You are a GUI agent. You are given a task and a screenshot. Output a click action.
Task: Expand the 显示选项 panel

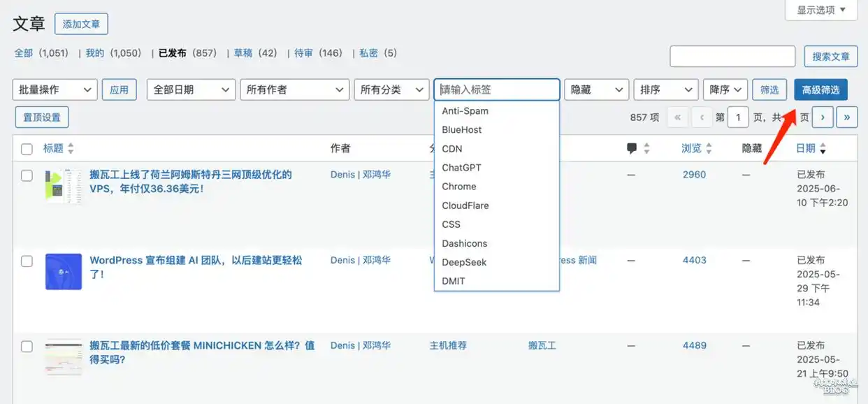pyautogui.click(x=820, y=10)
